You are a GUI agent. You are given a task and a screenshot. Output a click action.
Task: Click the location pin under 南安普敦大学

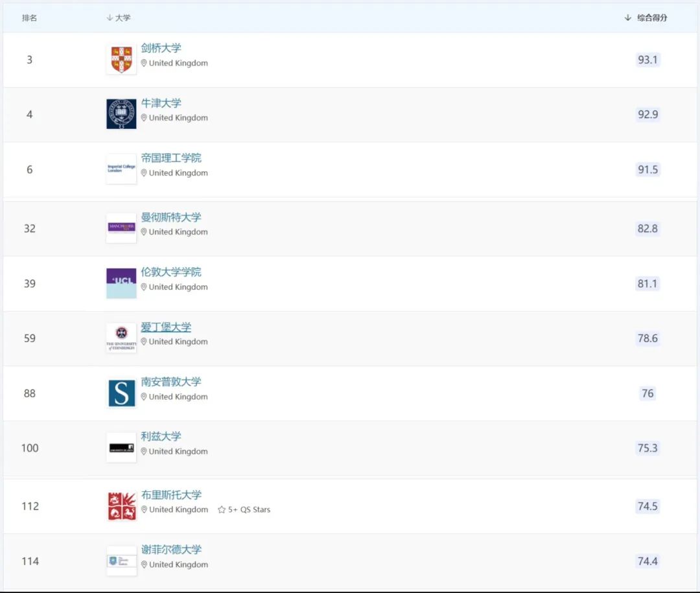click(x=144, y=397)
